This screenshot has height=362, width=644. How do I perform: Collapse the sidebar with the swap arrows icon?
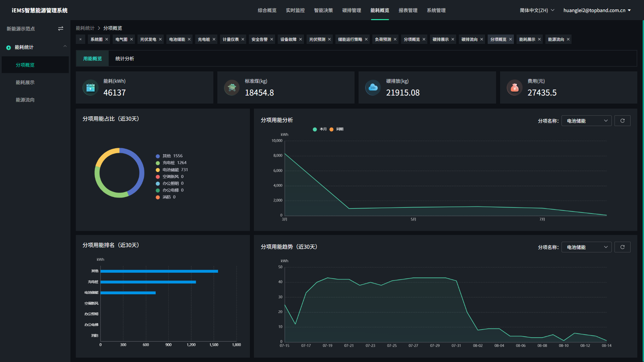tap(61, 28)
